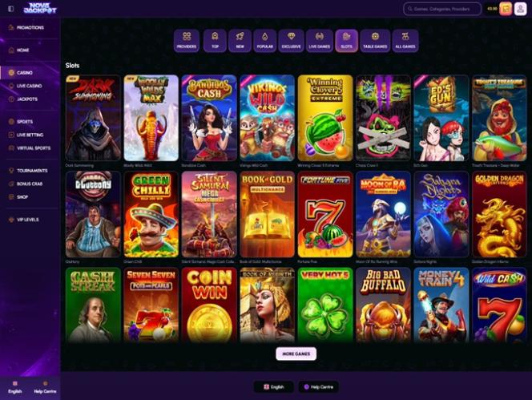
Task: Open the footer Help Centre button
Action: 319,386
